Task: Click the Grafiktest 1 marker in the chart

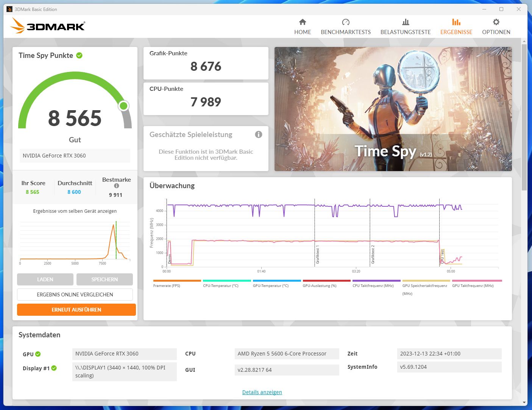Action: 317,254
